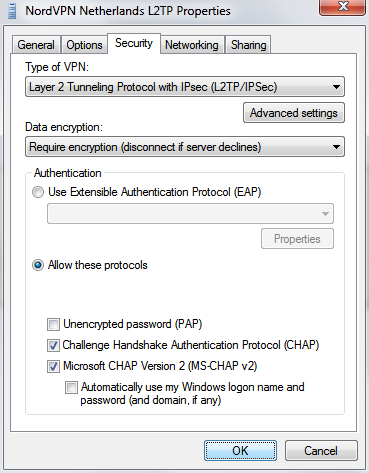Uncheck Challenge Handshake Authentication Protocol (CHAP)

(x=53, y=345)
